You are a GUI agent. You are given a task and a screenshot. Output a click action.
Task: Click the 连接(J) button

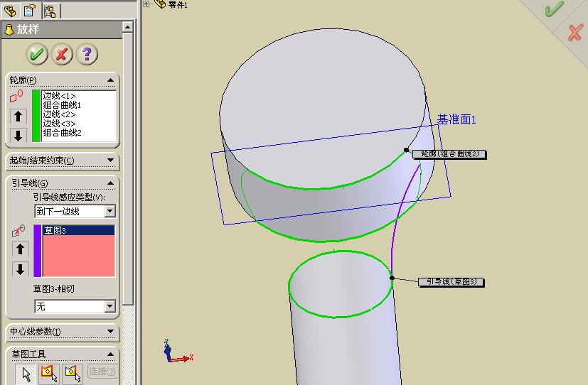tap(102, 372)
